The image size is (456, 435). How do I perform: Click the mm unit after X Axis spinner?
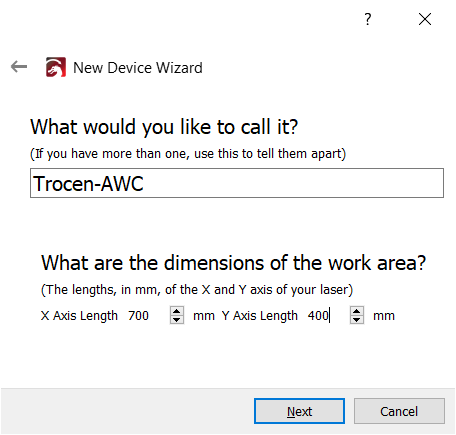204,316
